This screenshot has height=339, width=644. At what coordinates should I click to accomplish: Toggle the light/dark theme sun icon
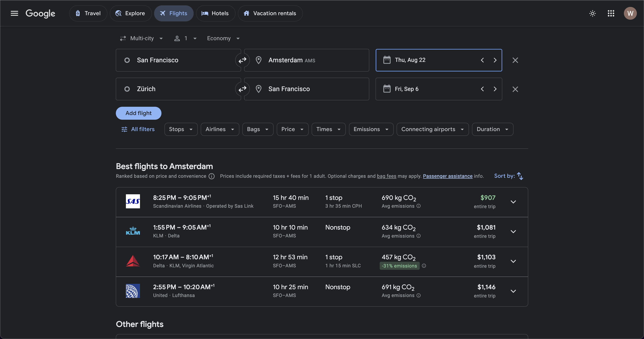click(592, 13)
